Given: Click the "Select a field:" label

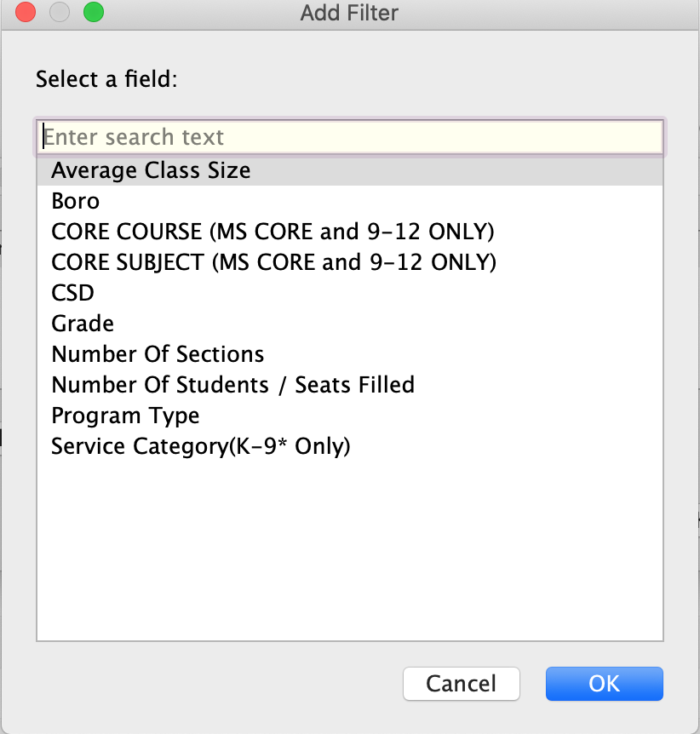Looking at the screenshot, I should point(106,80).
